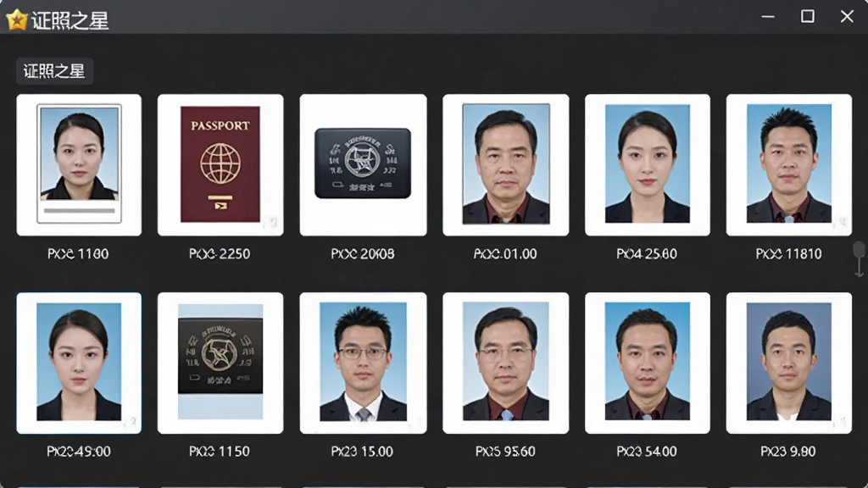The width and height of the screenshot is (868, 488).
Task: Click the gold star app icon in title bar
Action: click(17, 20)
